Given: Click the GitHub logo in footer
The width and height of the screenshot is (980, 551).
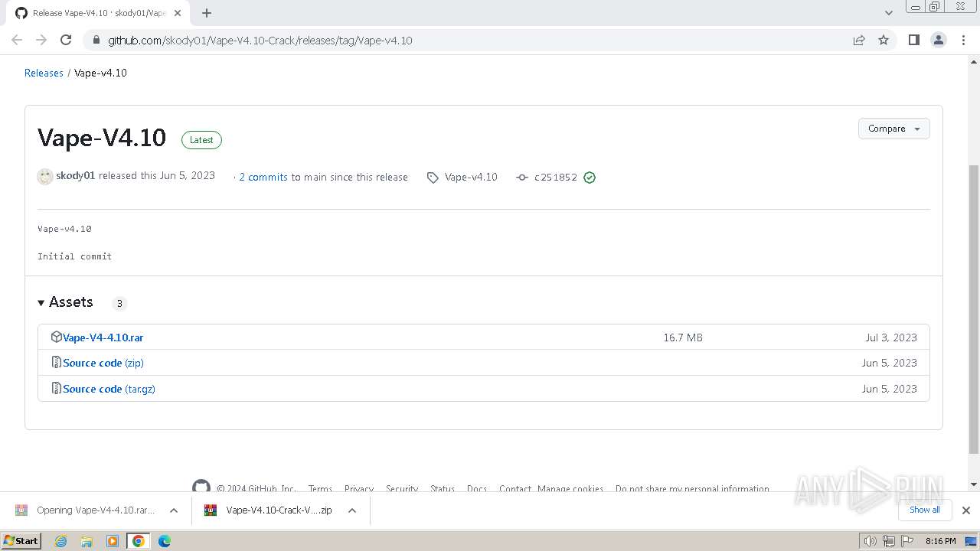Looking at the screenshot, I should pyautogui.click(x=201, y=487).
